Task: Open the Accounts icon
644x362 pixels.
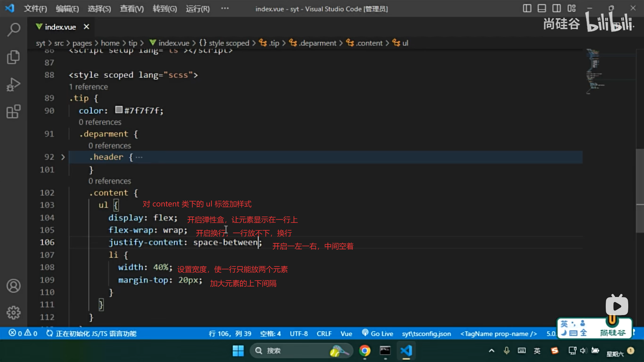Action: click(x=13, y=286)
